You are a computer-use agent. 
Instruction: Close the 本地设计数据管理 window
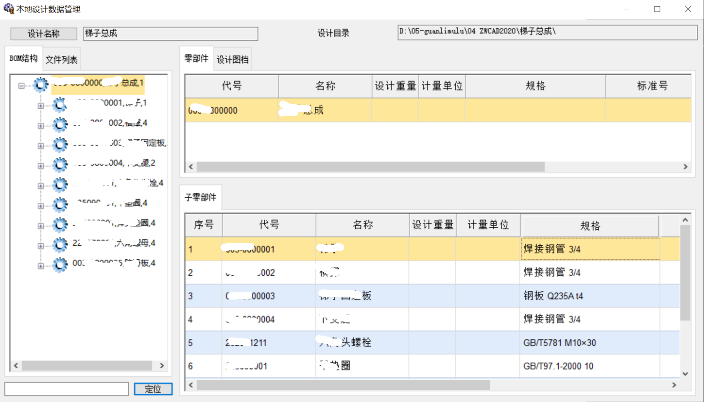[688, 9]
